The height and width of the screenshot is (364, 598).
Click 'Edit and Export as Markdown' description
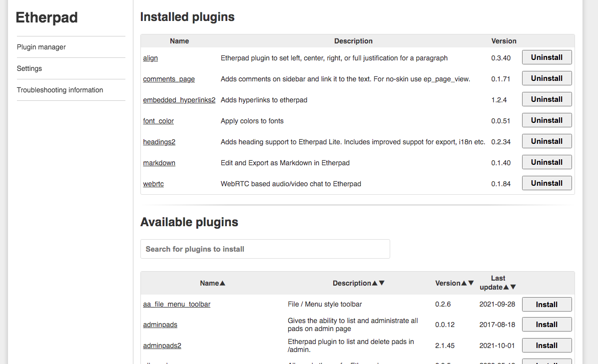(x=285, y=163)
